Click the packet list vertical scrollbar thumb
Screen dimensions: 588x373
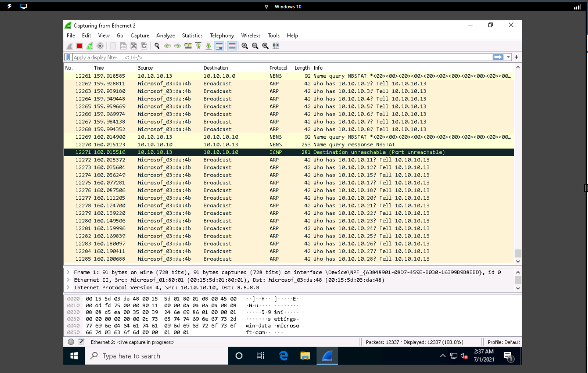(x=518, y=253)
